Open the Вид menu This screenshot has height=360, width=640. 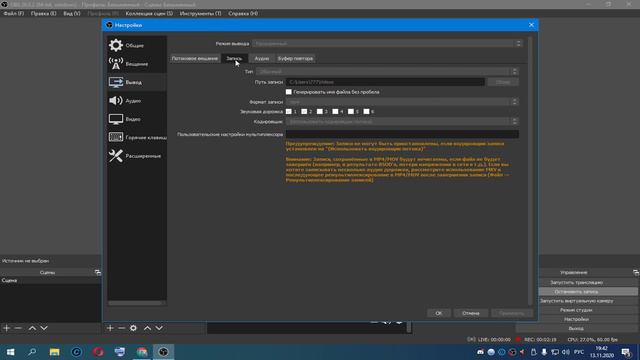point(72,13)
